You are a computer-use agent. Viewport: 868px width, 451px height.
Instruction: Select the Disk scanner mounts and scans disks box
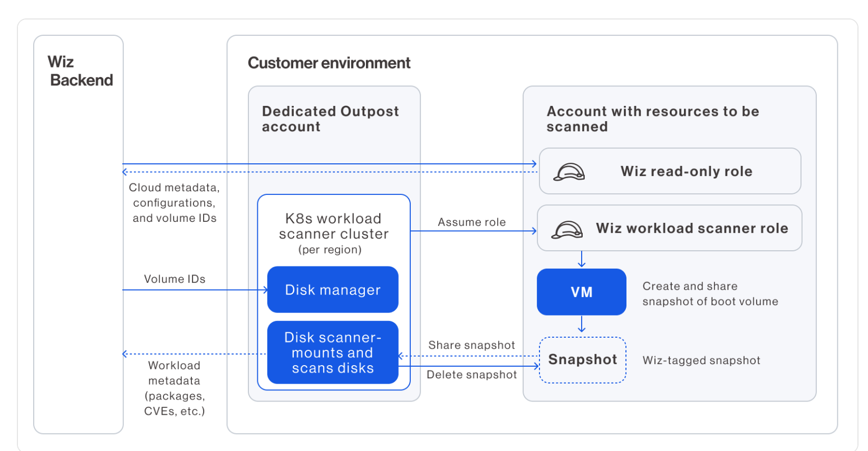pyautogui.click(x=333, y=352)
